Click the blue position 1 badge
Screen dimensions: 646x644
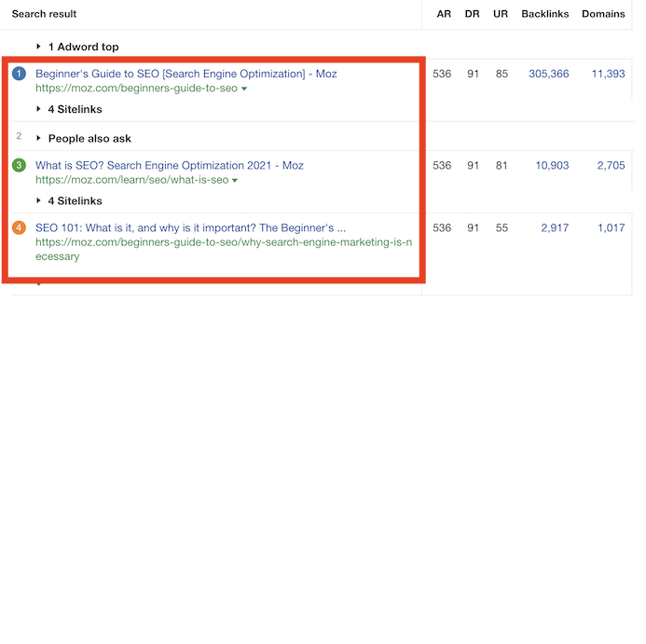(19, 74)
